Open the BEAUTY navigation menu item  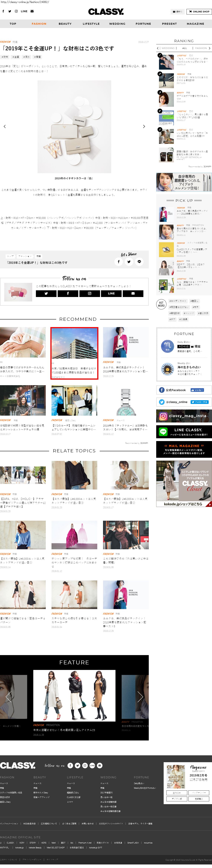[65, 24]
